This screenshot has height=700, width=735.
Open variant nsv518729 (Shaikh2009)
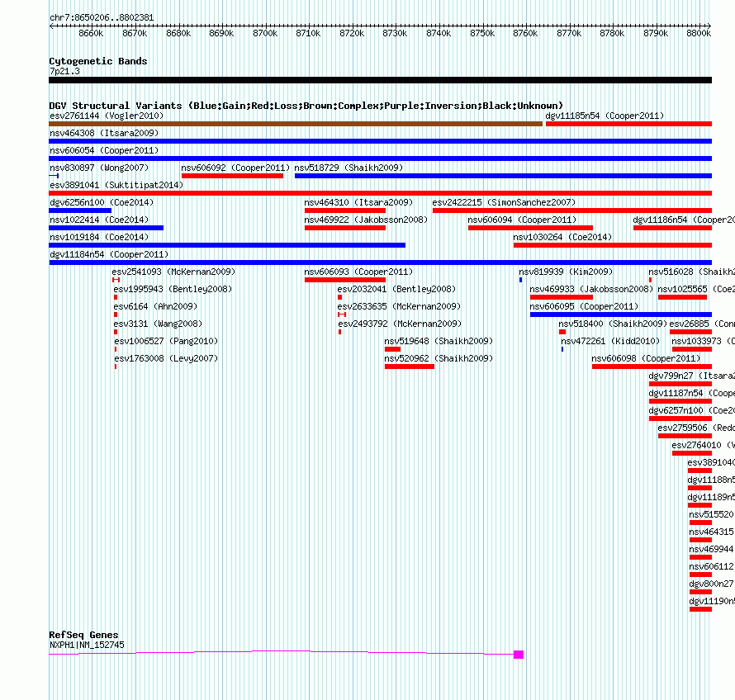[504, 176]
